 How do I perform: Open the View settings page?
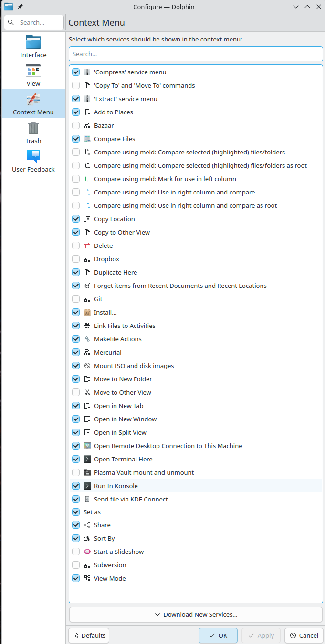[33, 75]
